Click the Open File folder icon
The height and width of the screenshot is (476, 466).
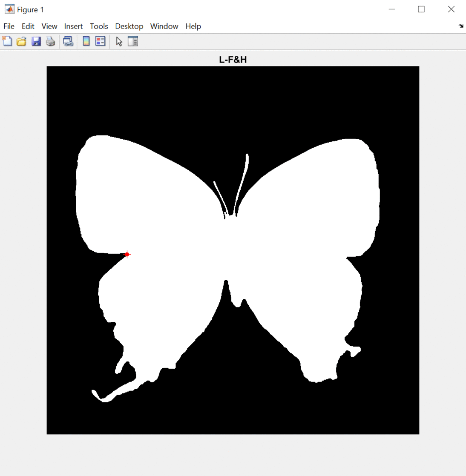click(22, 41)
